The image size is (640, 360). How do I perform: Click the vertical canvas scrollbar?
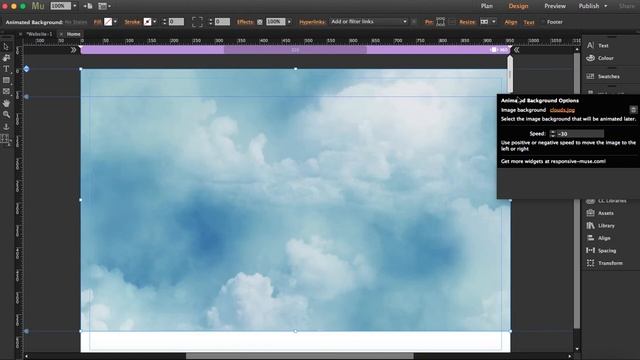tap(577, 190)
